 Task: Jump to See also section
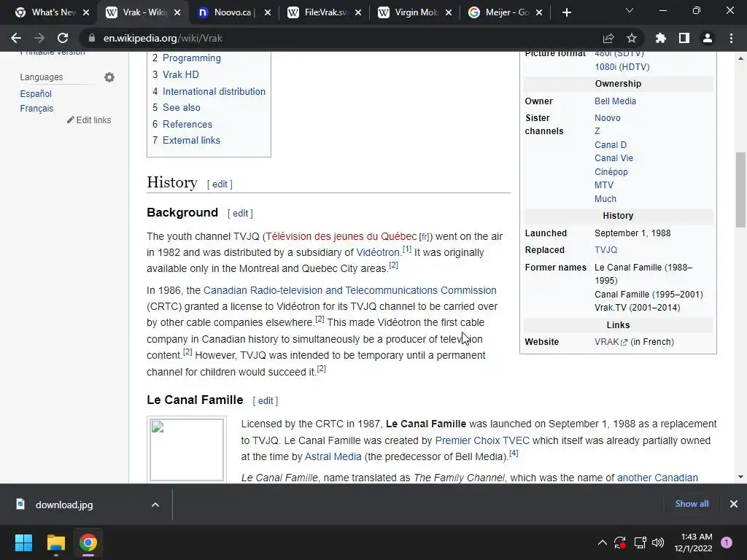click(182, 108)
